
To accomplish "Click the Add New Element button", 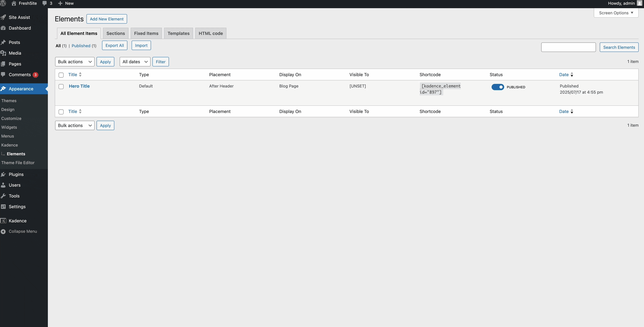I will [106, 19].
